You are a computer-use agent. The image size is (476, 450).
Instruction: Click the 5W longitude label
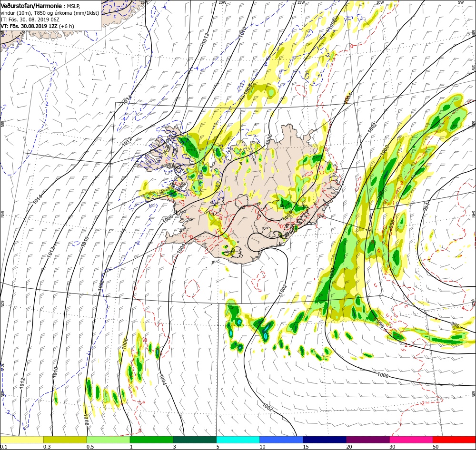(460, 2)
